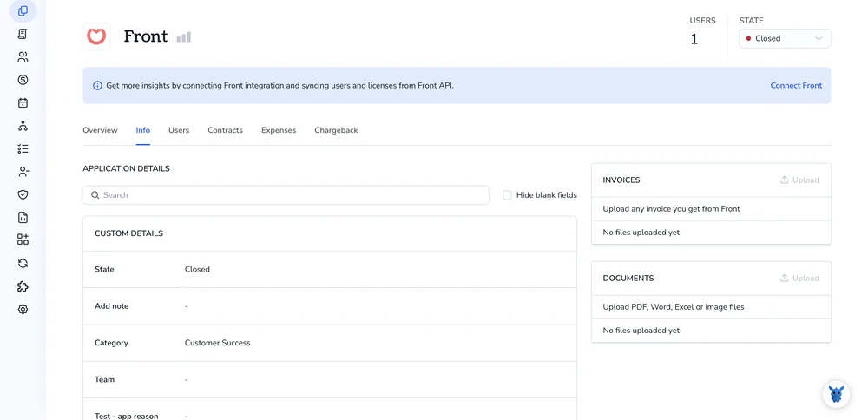Screen dimensions: 868x420
Task: Open the Expenses tab
Action: click(279, 130)
